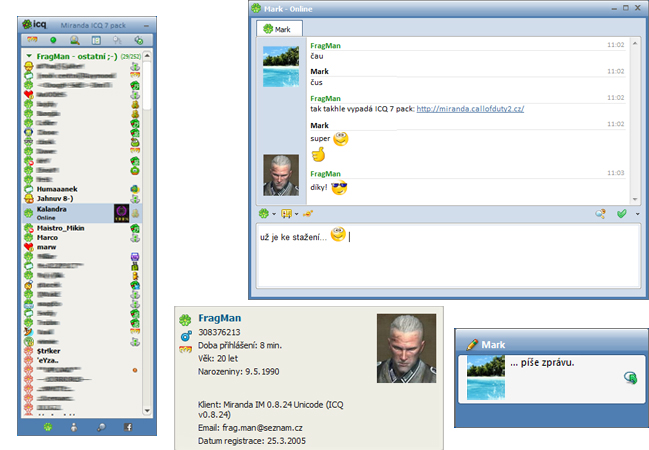The width and height of the screenshot is (649, 450).
Task: Click the green status dot in contact list toolbar
Action: tap(53, 40)
